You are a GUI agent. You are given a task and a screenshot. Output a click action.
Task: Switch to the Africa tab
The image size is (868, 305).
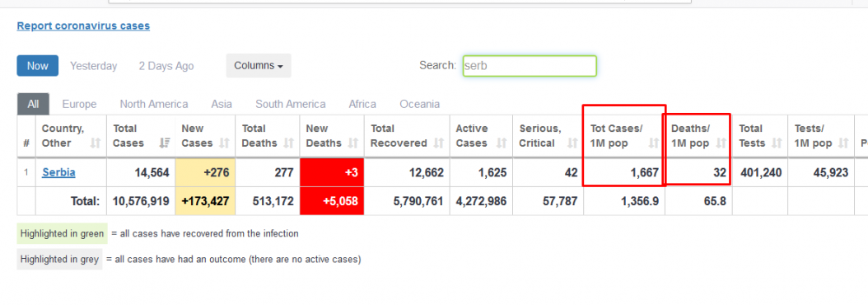click(362, 104)
